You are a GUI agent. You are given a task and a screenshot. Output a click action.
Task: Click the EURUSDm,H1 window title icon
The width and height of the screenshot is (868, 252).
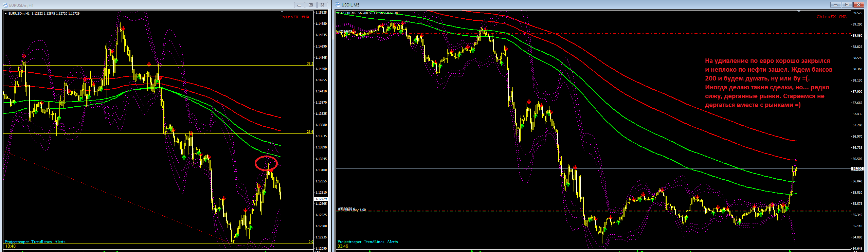tap(5, 5)
